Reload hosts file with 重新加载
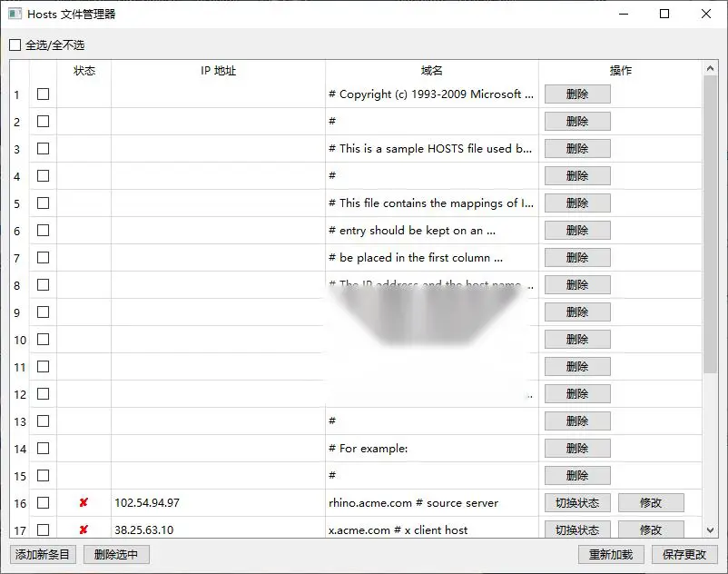Screen dimensions: 728x574 pyautogui.click(x=611, y=555)
